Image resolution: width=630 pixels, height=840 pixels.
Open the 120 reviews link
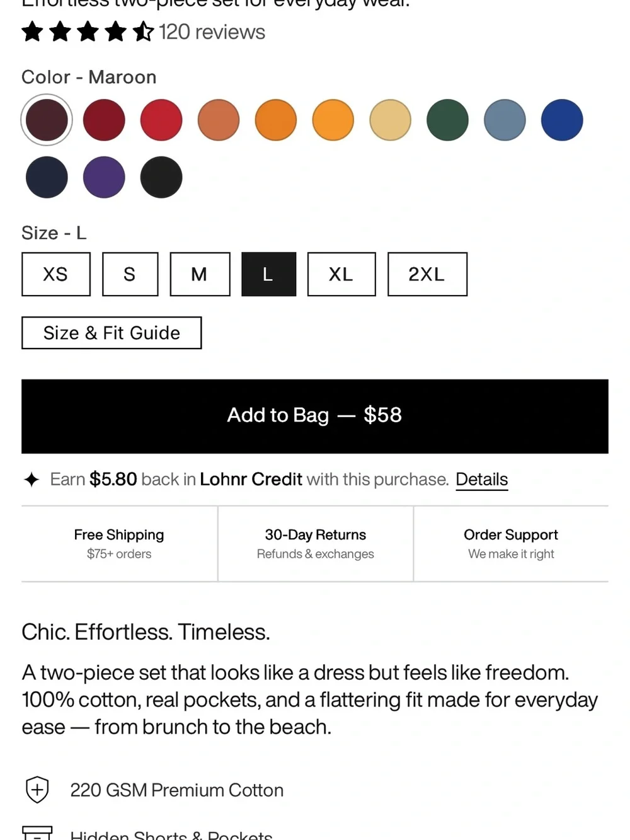tap(212, 32)
